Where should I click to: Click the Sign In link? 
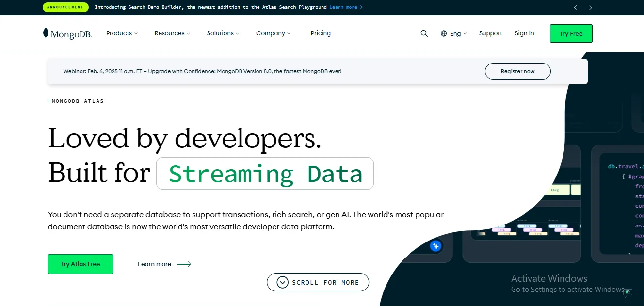[x=524, y=33]
